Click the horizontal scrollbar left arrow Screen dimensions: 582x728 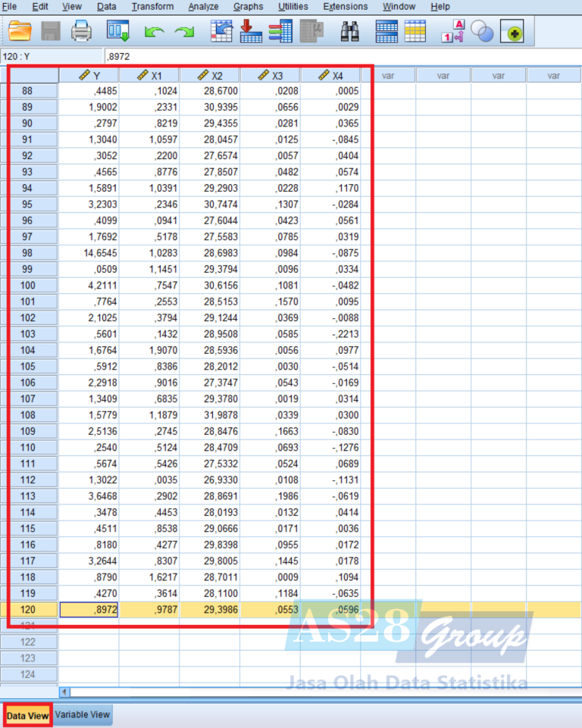pyautogui.click(x=64, y=692)
